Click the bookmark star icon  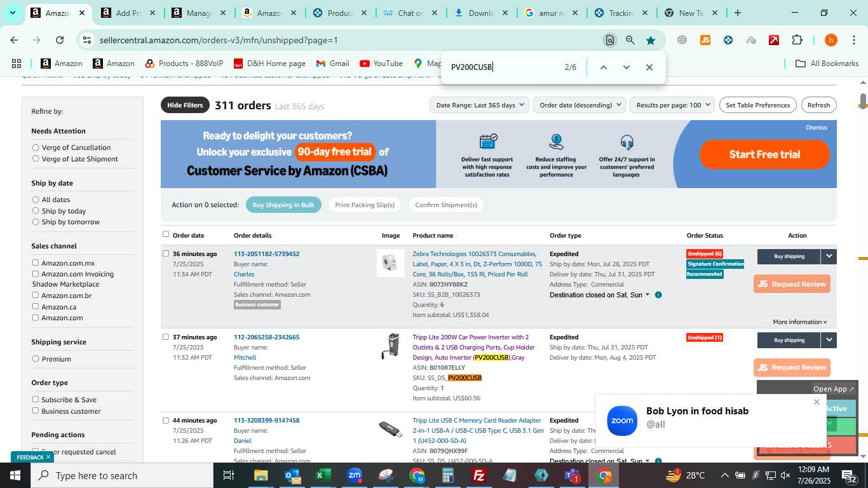point(651,40)
